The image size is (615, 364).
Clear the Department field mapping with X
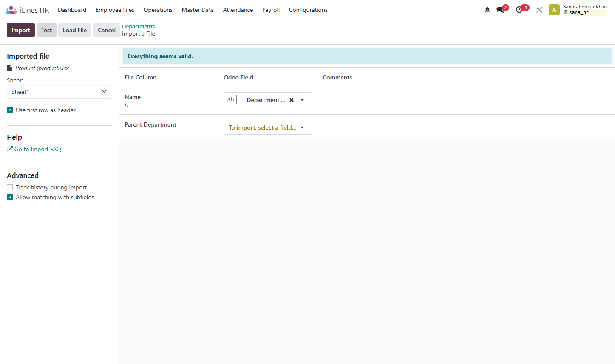click(292, 100)
